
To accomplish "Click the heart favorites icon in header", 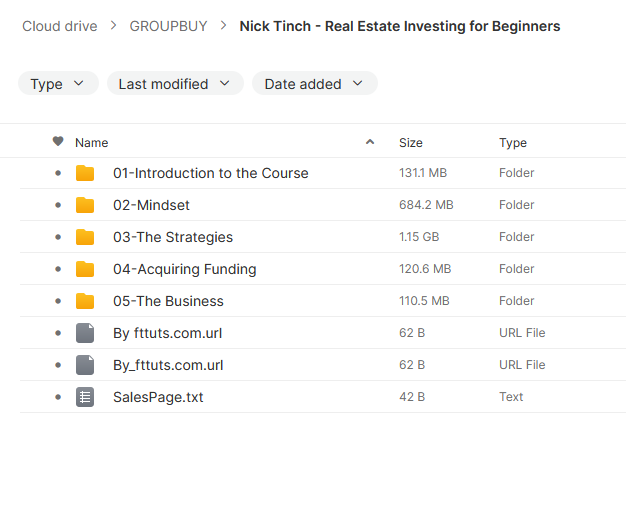I will pos(58,141).
